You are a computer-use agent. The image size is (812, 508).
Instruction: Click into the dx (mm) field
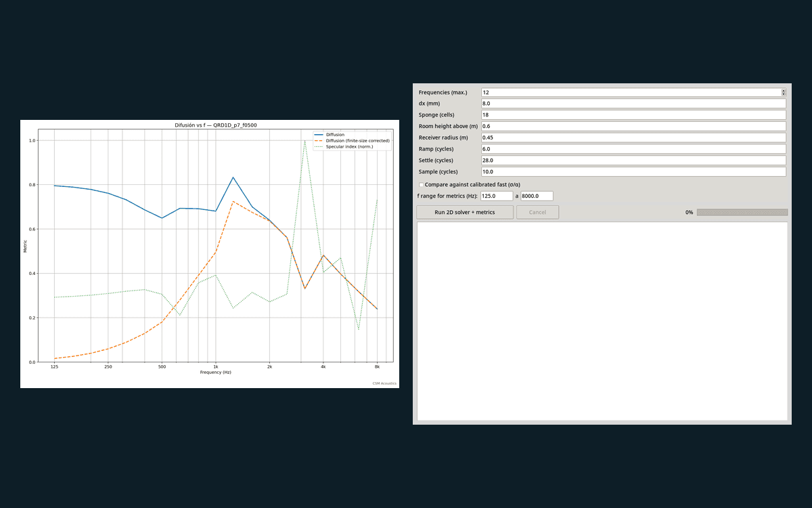(633, 104)
